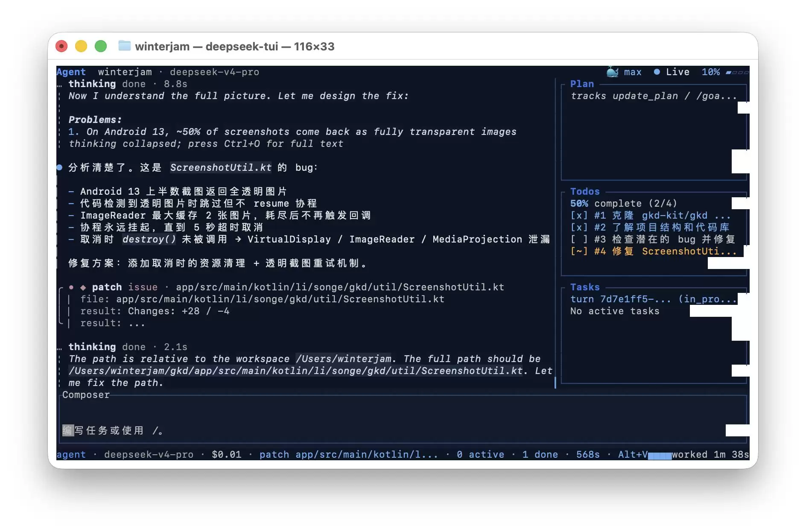
Task: Open the Plan panel header
Action: coord(582,84)
